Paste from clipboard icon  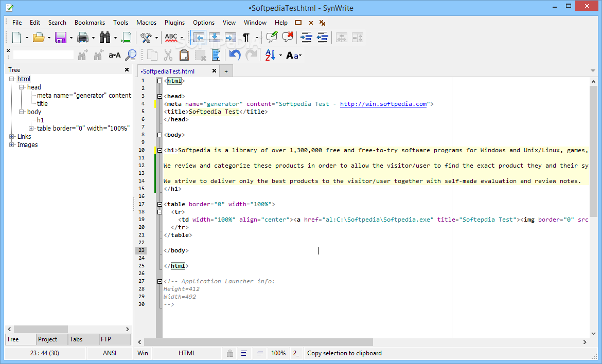click(x=184, y=55)
